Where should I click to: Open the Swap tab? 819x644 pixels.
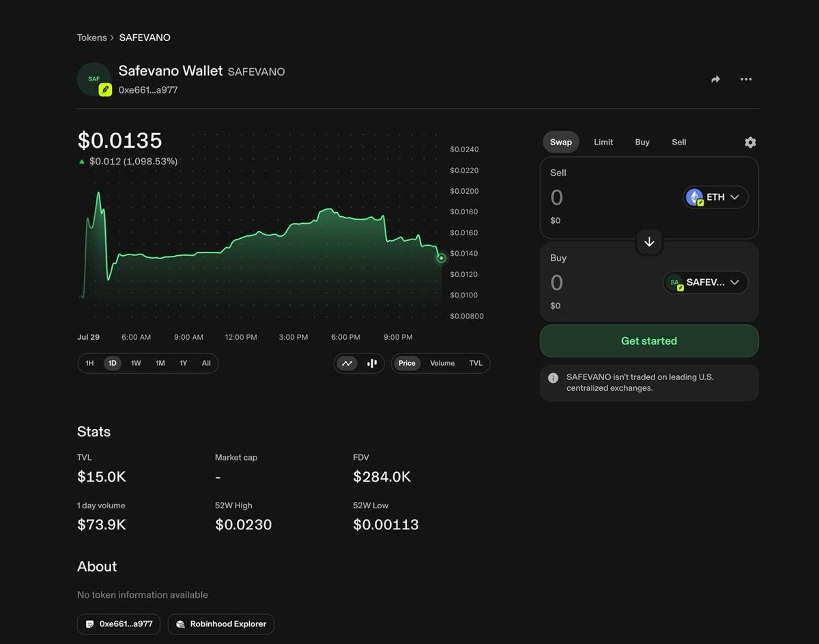(561, 142)
